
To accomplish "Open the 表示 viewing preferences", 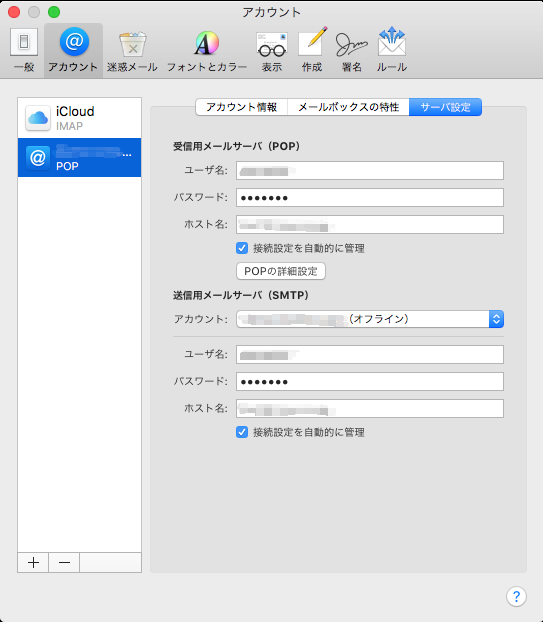I will point(272,50).
